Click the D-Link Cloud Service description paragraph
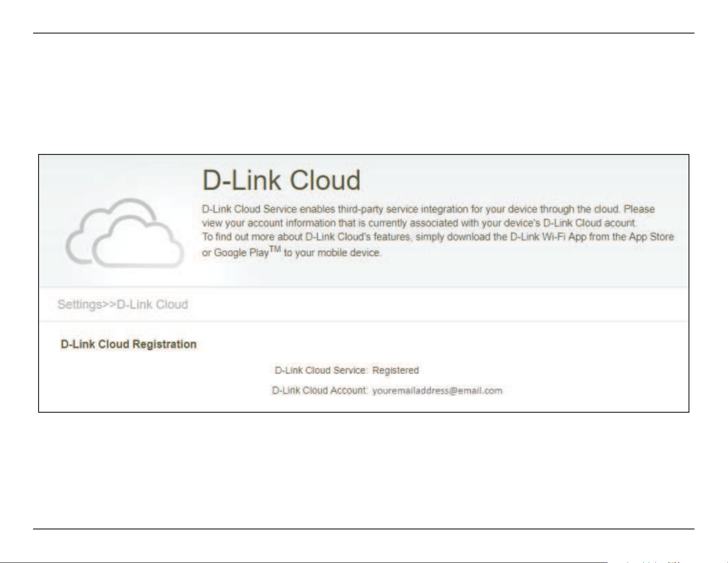Screen dimensions: 728x563 click(438, 231)
